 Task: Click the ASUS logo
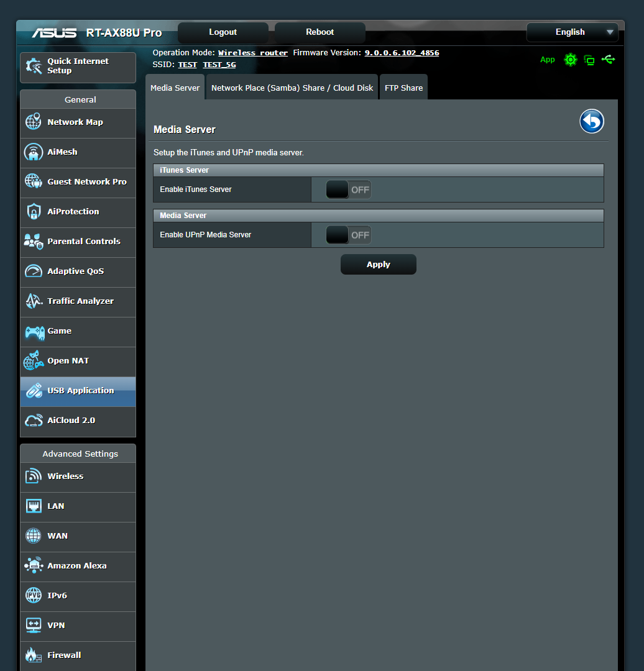[x=54, y=32]
